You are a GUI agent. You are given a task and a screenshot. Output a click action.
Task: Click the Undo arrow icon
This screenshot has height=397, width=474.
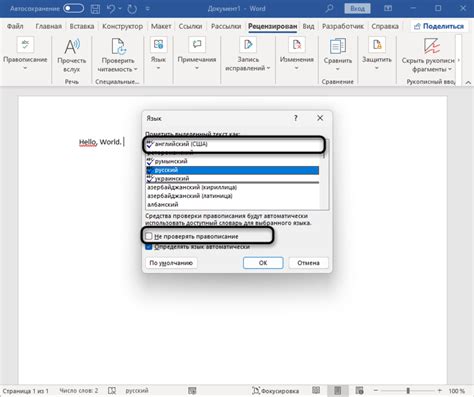pos(111,9)
